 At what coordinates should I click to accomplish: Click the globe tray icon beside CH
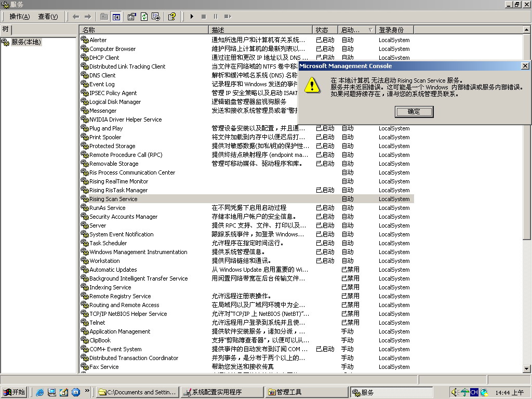pyautogui.click(x=484, y=393)
